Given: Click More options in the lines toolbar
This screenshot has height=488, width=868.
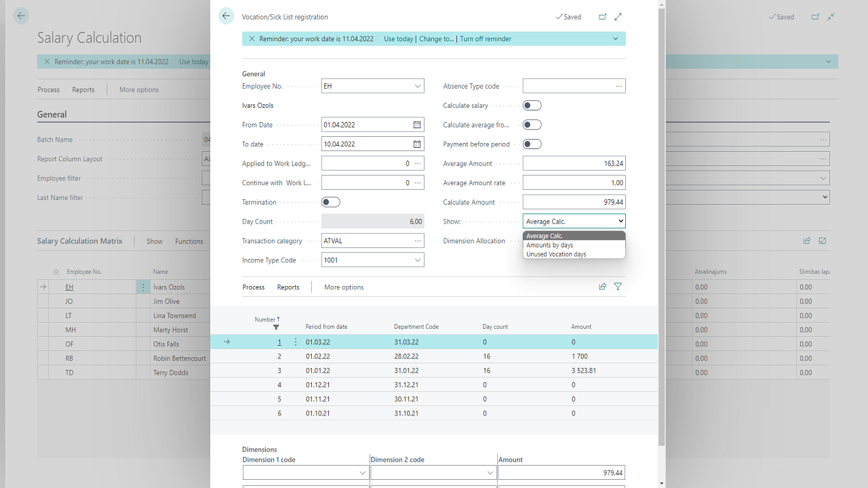Looking at the screenshot, I should (x=343, y=287).
